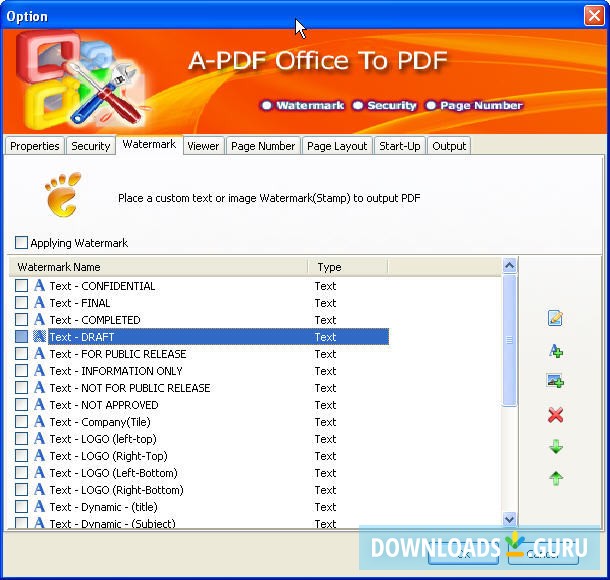This screenshot has height=580, width=610.
Task: Check the Text - CONFIDENTIAL watermark box
Action: click(21, 286)
